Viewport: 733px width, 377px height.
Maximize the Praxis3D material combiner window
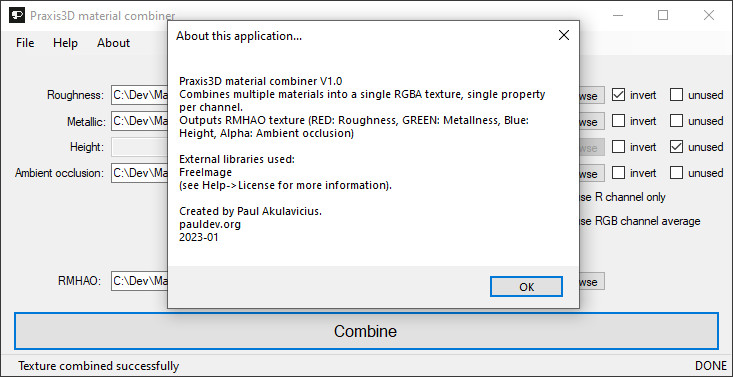pyautogui.click(x=663, y=15)
